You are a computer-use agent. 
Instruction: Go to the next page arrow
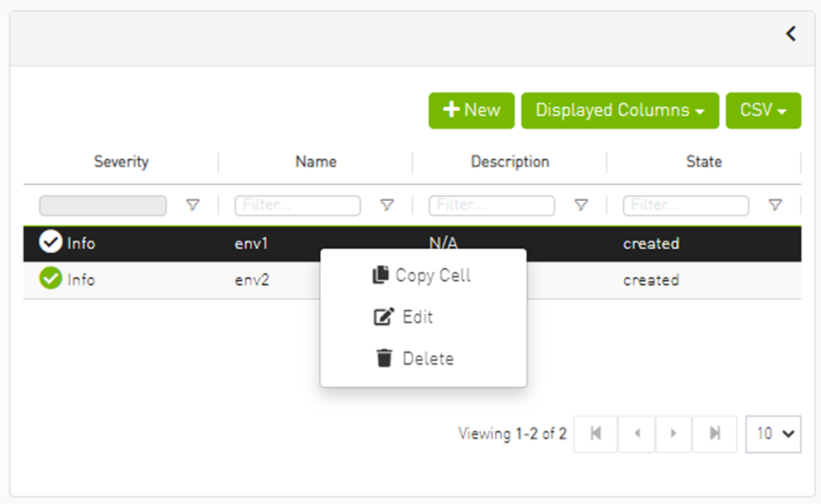coord(674,433)
